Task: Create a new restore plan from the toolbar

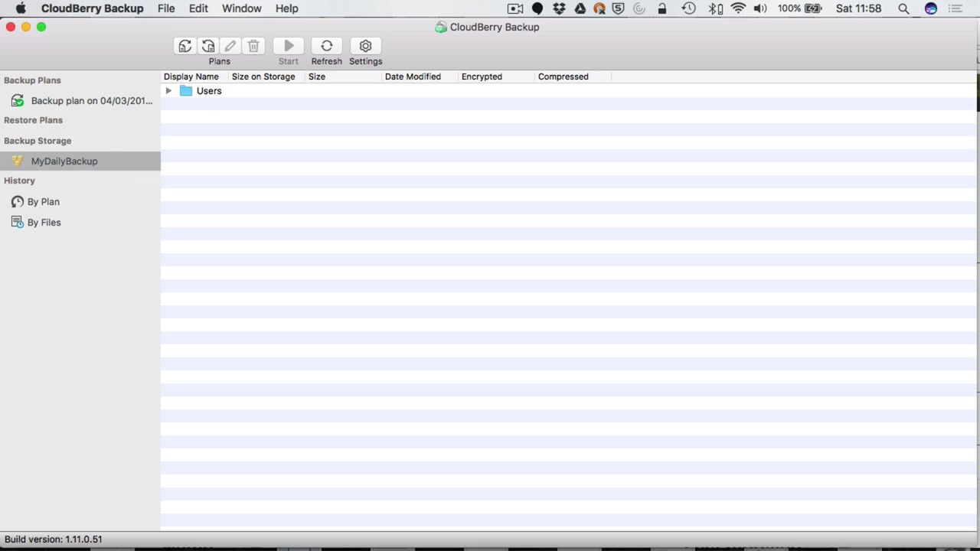Action: (x=207, y=46)
